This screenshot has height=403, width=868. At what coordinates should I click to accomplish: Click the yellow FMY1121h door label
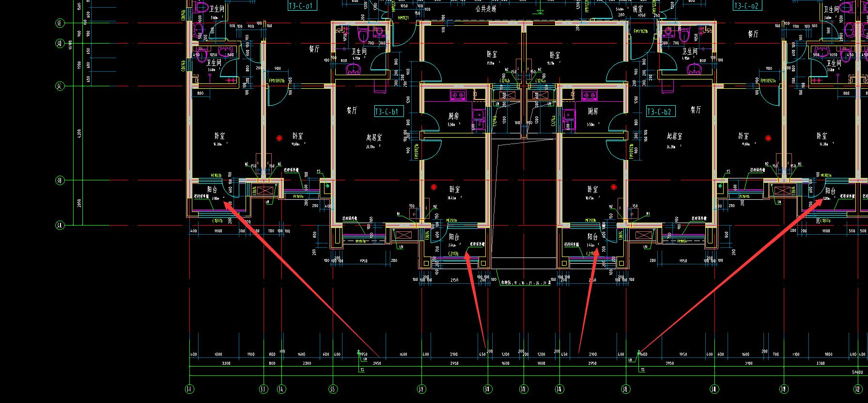[640, 32]
